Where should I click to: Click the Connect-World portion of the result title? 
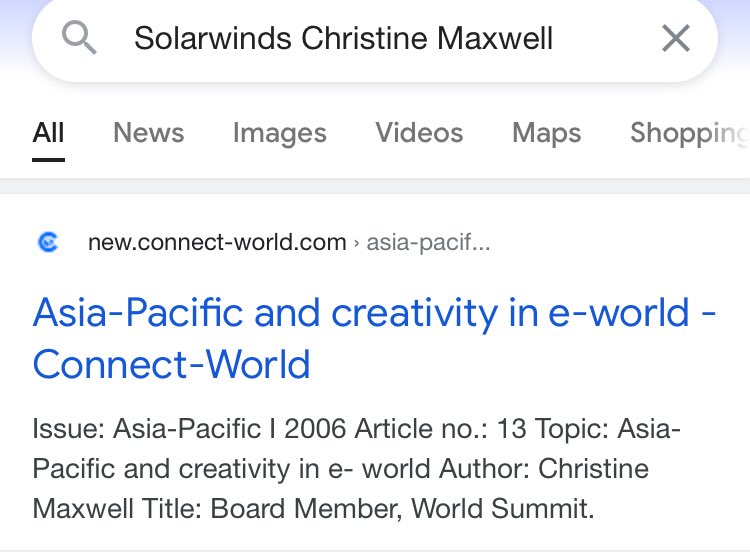[x=172, y=364]
